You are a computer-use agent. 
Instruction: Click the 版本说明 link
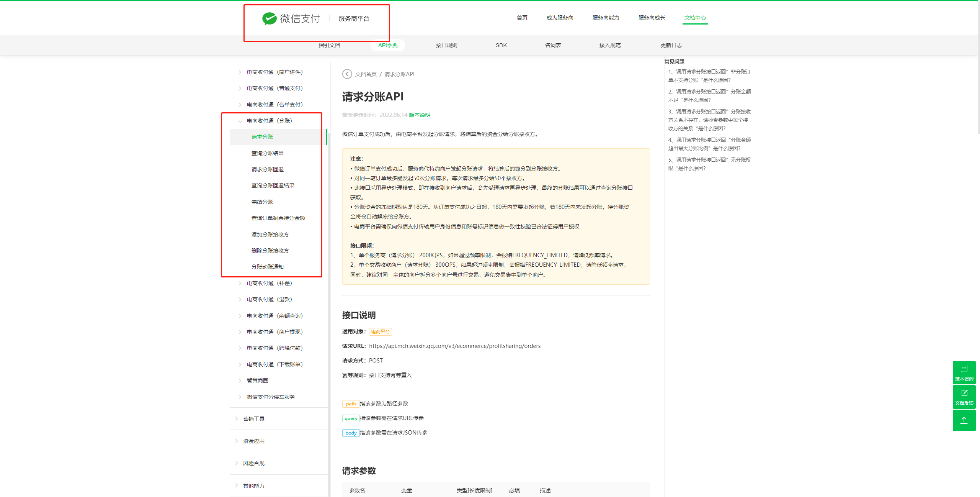[x=420, y=115]
